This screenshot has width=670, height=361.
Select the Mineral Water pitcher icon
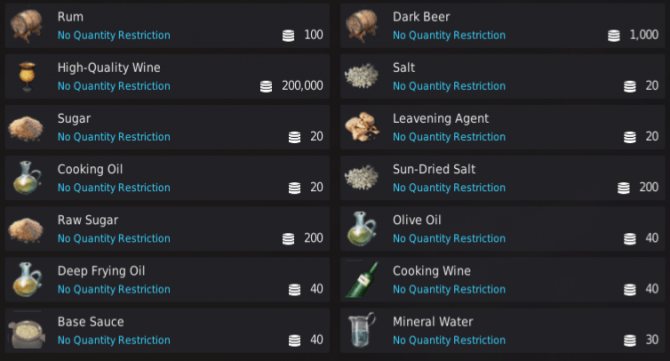tap(362, 330)
